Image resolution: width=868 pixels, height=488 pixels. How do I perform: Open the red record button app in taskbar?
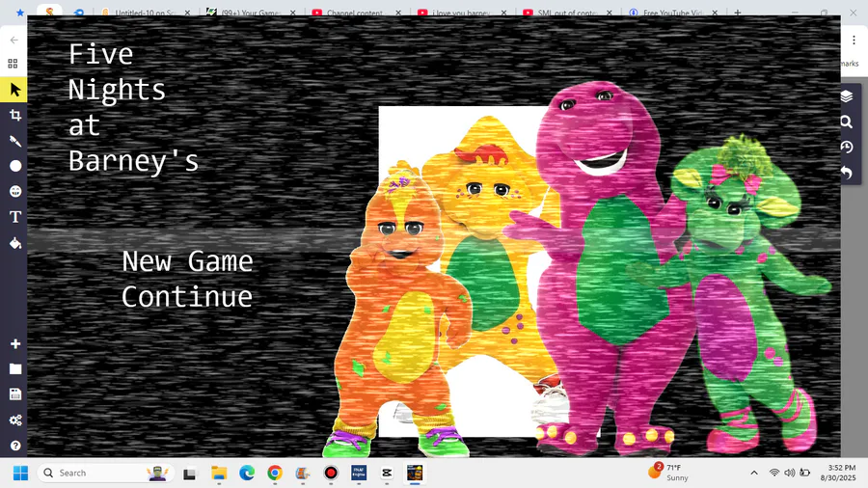331,474
